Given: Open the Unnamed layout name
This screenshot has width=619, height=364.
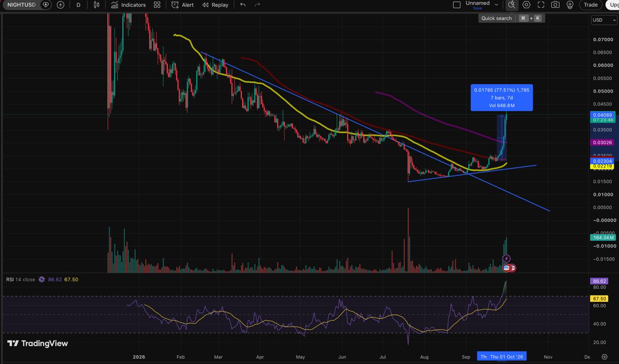Looking at the screenshot, I should [477, 3].
